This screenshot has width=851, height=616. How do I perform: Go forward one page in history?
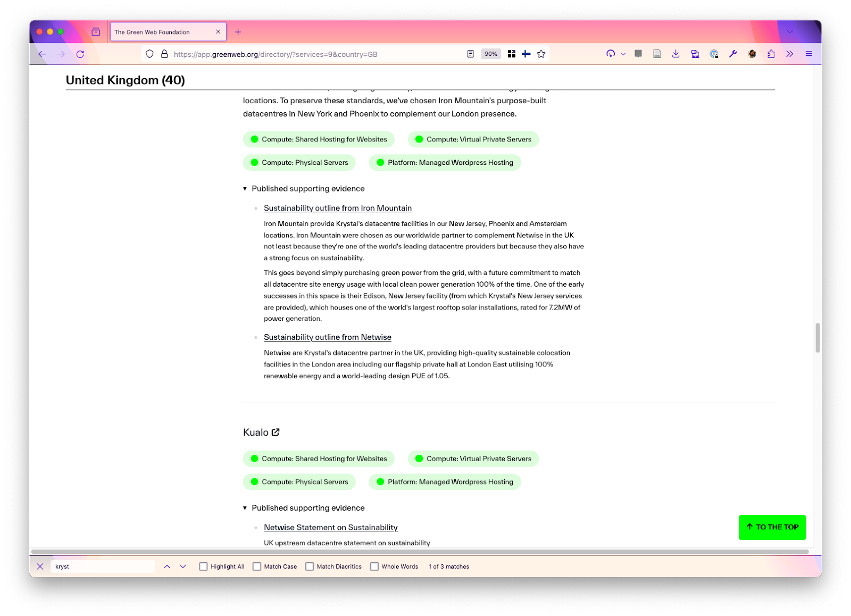[x=61, y=54]
